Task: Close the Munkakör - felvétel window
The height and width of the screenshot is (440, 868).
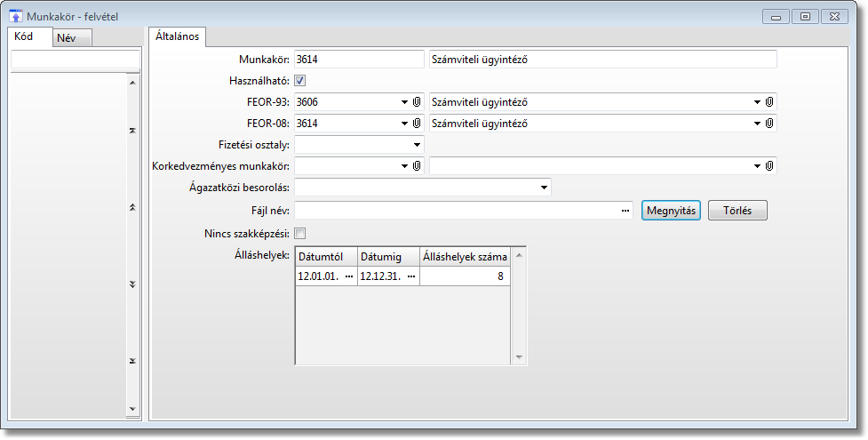Action: 835,17
